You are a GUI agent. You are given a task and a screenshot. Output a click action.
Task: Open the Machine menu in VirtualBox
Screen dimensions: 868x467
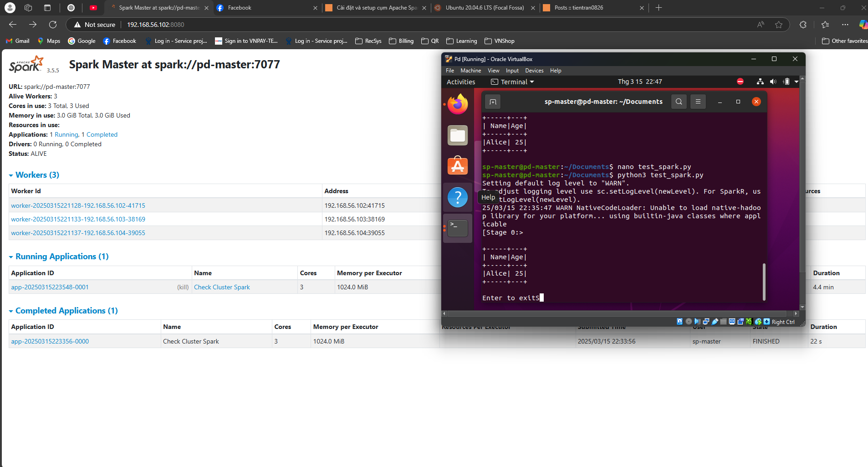(x=470, y=71)
